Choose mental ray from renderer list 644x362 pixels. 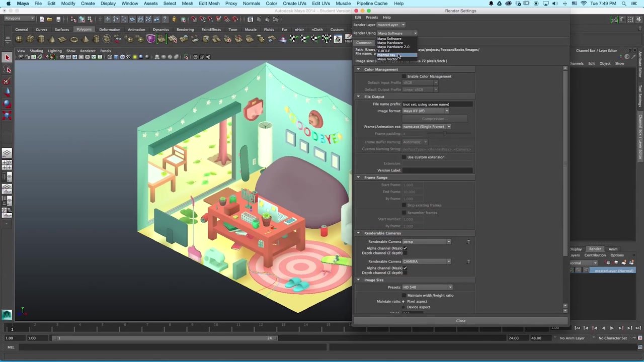tap(396, 55)
